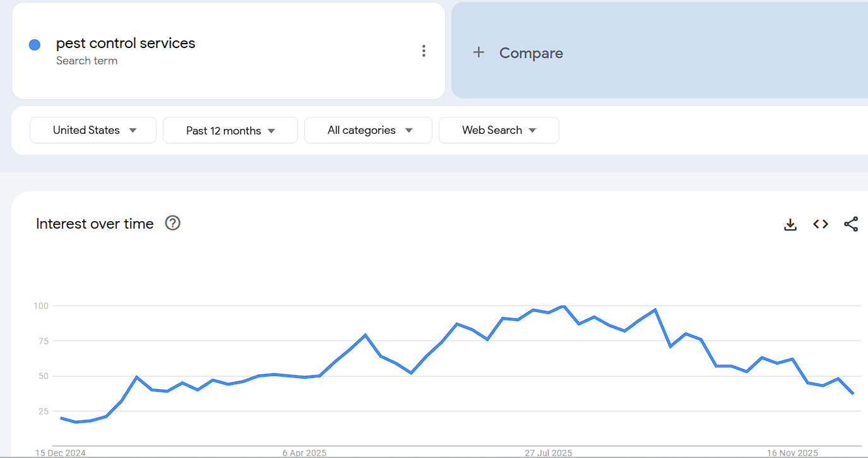Viewport: 868px width, 458px height.
Task: Click the 27 Jul 2025 axis label
Action: click(548, 453)
